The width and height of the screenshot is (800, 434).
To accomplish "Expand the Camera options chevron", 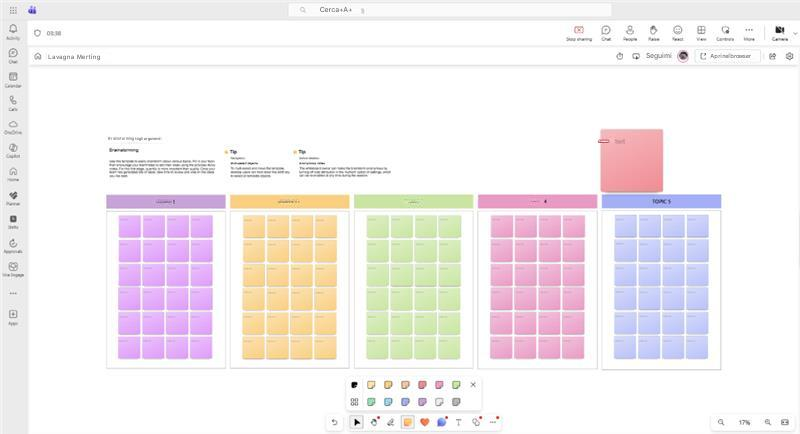I will point(795,33).
